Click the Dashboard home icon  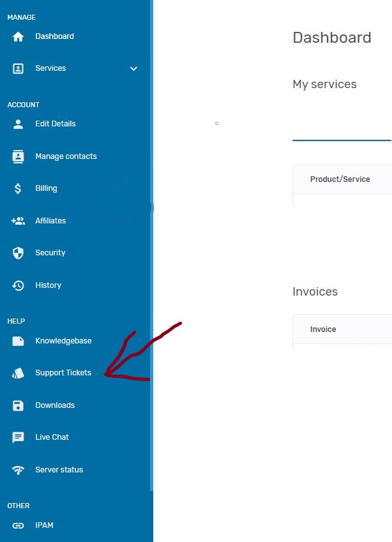pos(18,36)
